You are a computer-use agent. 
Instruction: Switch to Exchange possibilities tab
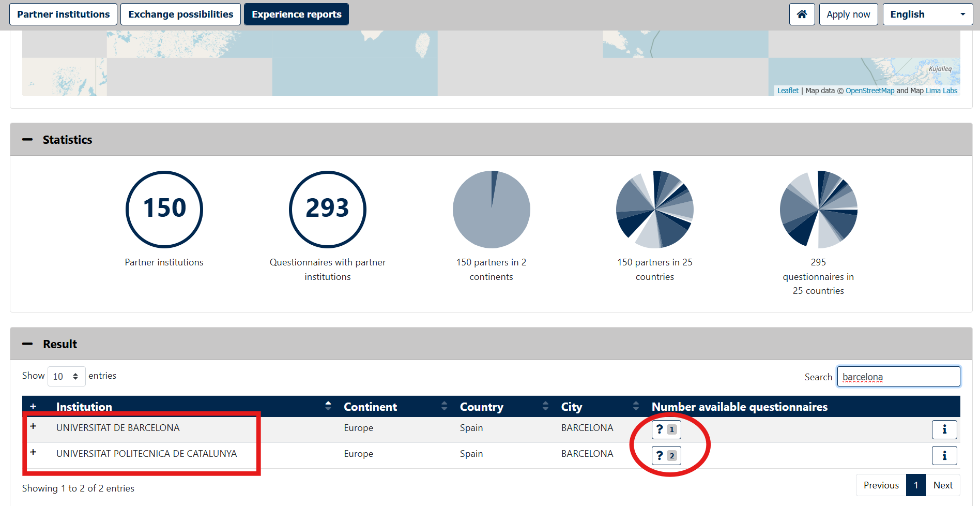[x=180, y=14]
